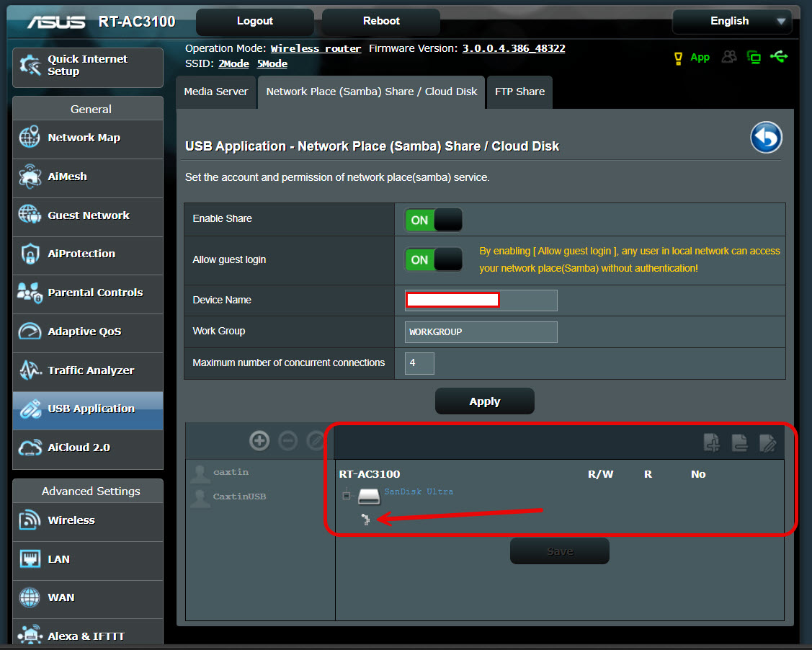This screenshot has height=650, width=812.
Task: Open Parental Controls page
Action: [87, 293]
